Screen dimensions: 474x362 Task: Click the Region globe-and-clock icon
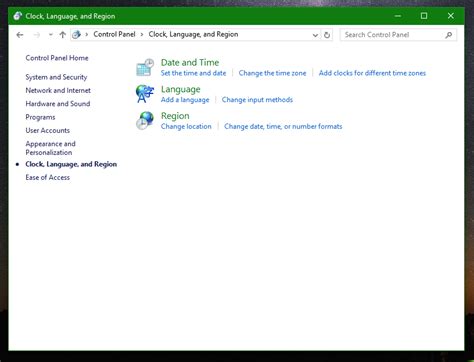coord(145,120)
